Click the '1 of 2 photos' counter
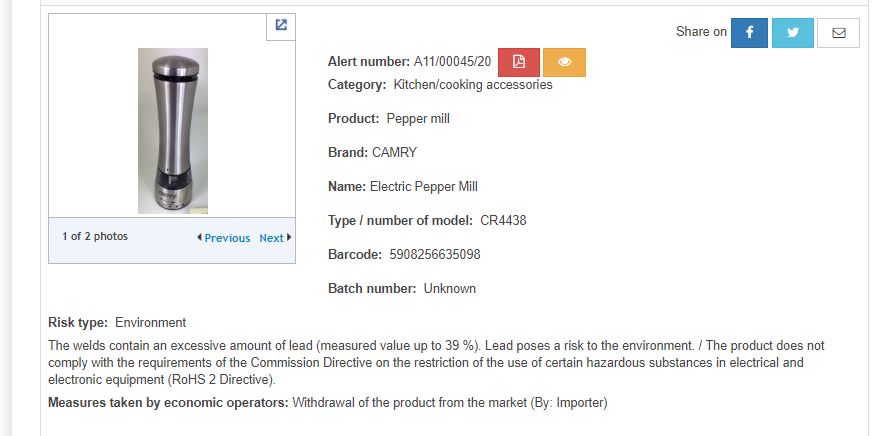 [95, 237]
